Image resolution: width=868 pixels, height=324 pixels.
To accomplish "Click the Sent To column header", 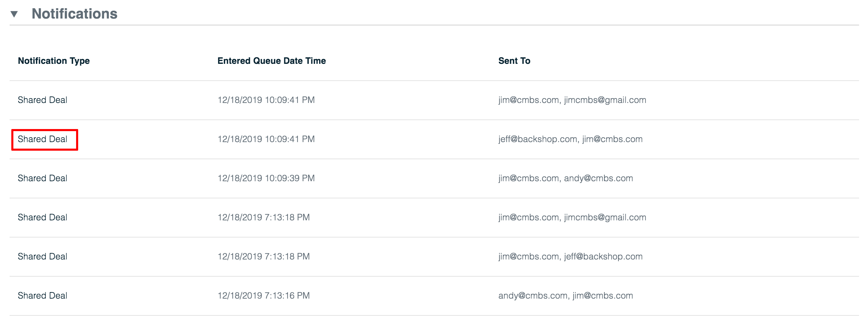I will [514, 61].
